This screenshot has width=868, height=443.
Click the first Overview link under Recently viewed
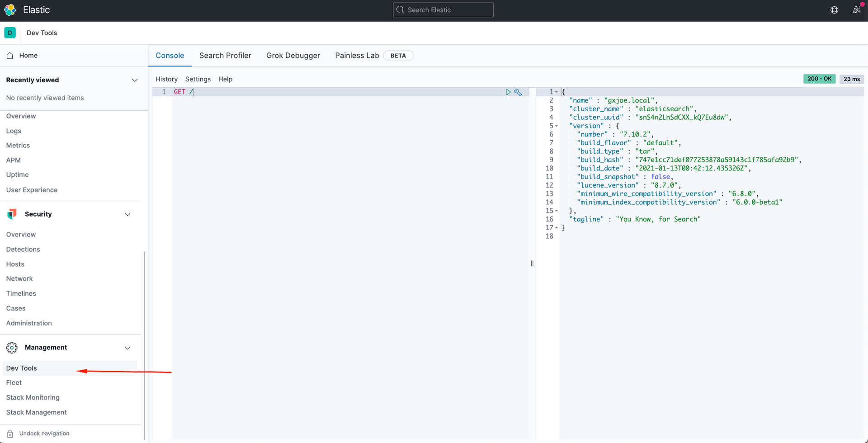pyautogui.click(x=21, y=116)
